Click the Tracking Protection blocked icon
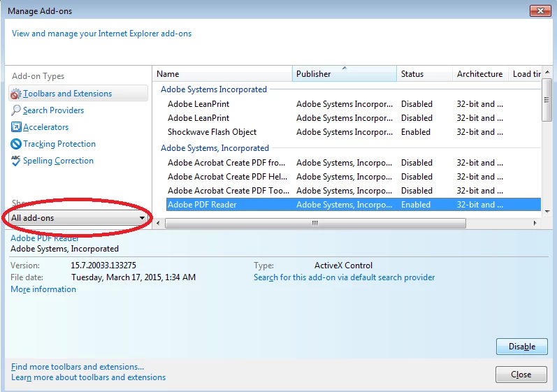Viewport: 557px width, 392px height. pos(16,144)
